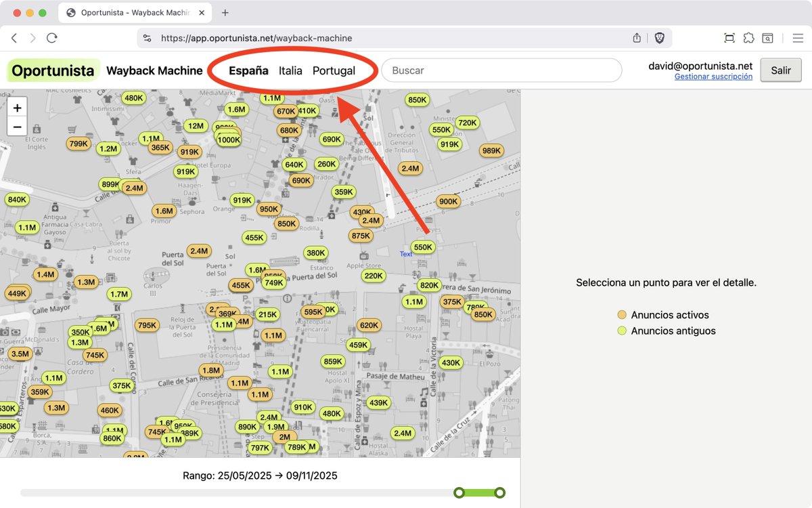Select the 12M map marker
Viewport: 812px width, 508px height.
[x=196, y=125]
